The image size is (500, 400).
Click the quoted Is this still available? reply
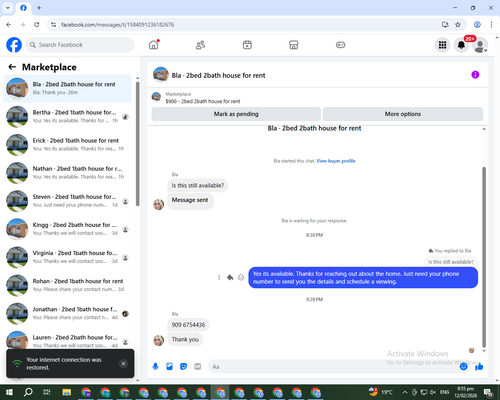point(451,262)
